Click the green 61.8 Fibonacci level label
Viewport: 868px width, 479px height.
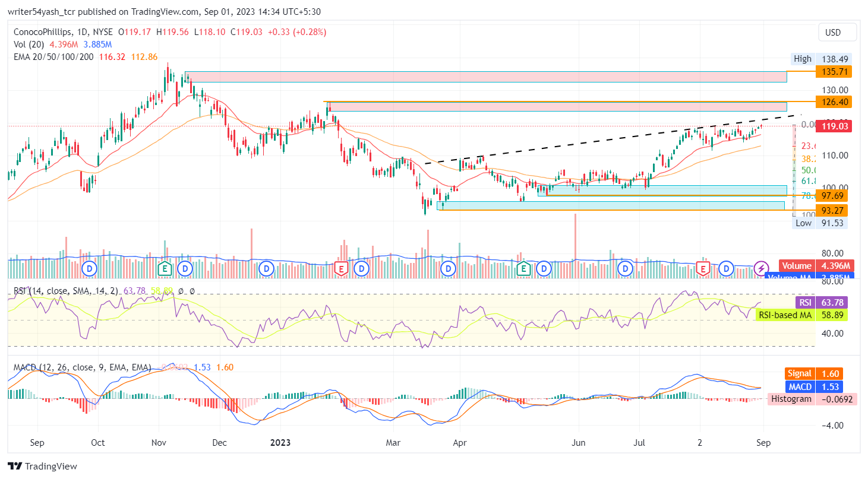(x=808, y=181)
